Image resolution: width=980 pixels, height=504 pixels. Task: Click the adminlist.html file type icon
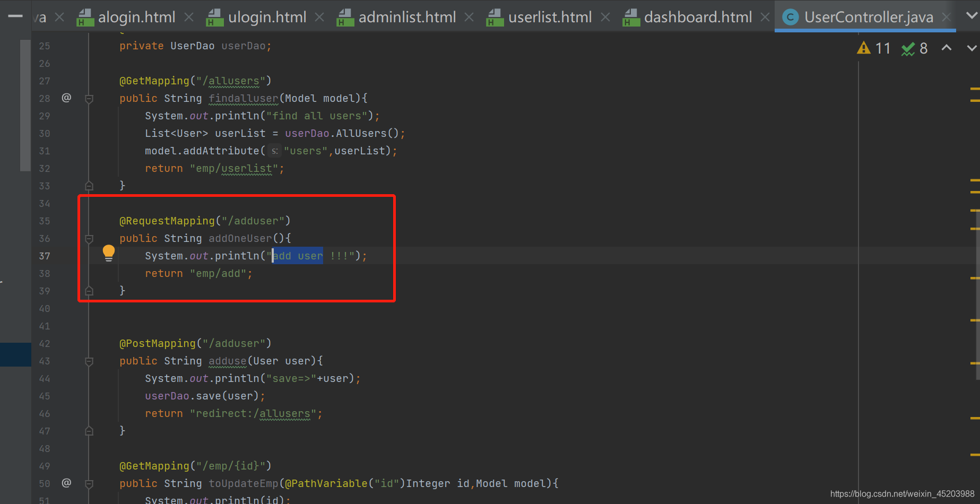[x=345, y=18]
